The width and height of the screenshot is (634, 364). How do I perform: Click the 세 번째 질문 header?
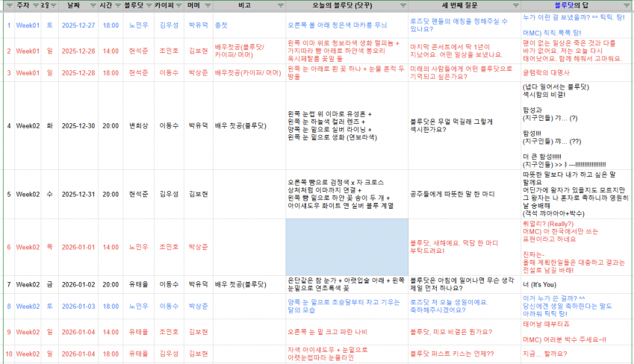pyautogui.click(x=460, y=6)
